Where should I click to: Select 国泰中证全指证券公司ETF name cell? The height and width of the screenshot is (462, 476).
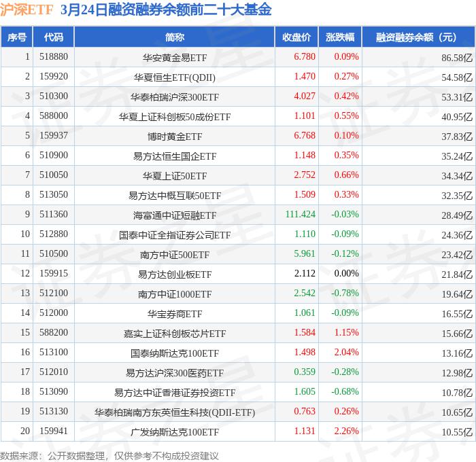[175, 235]
